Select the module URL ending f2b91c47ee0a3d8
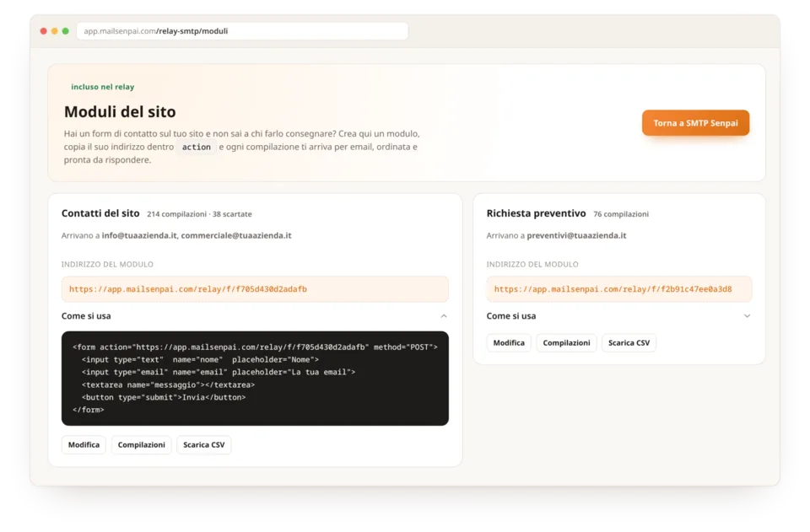Image resolution: width=810 pixels, height=532 pixels. pyautogui.click(x=618, y=289)
